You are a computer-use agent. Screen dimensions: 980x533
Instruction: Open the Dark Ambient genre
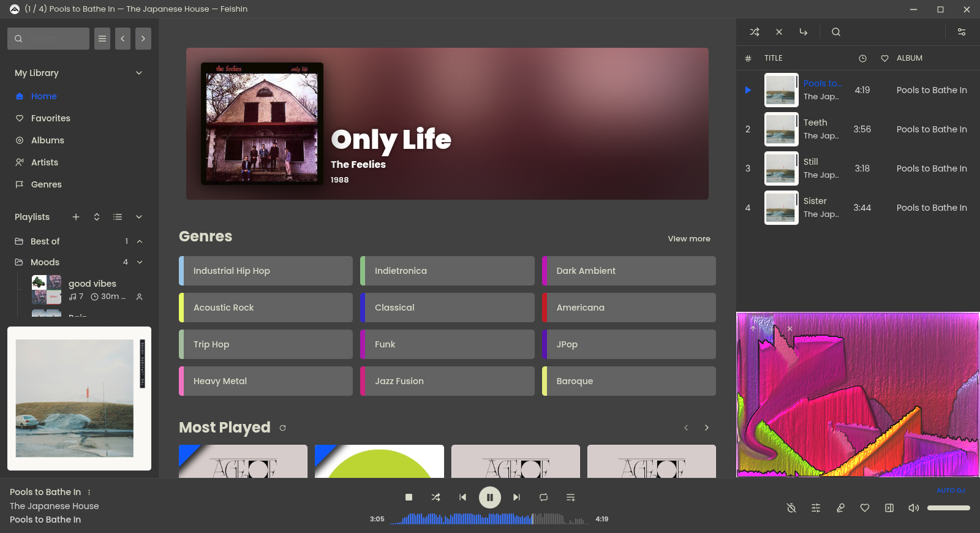tap(629, 271)
